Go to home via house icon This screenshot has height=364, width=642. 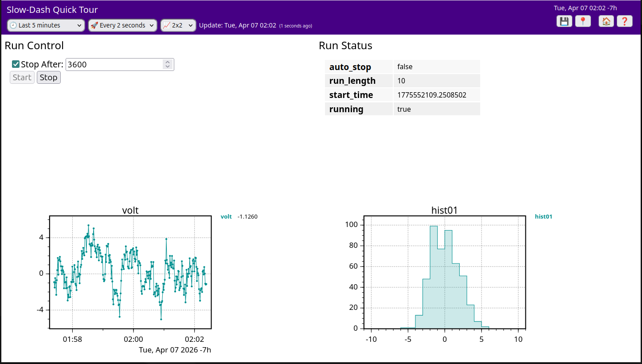(x=606, y=21)
